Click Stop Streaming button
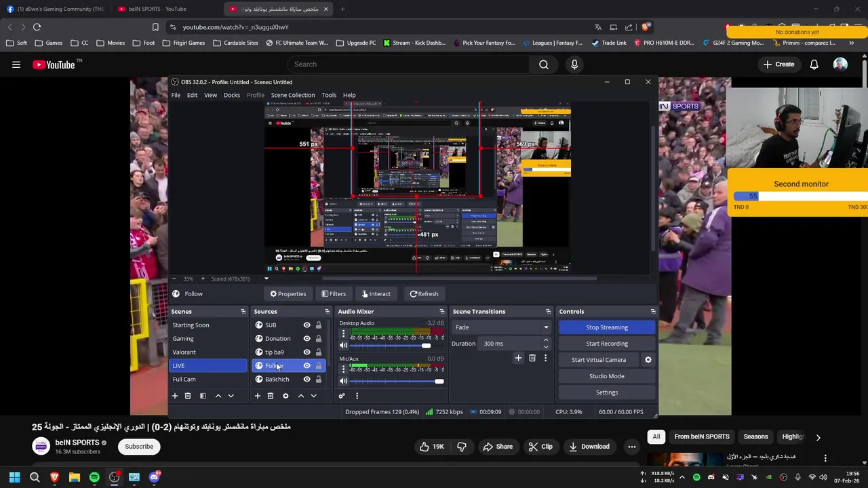This screenshot has height=488, width=868. click(607, 327)
